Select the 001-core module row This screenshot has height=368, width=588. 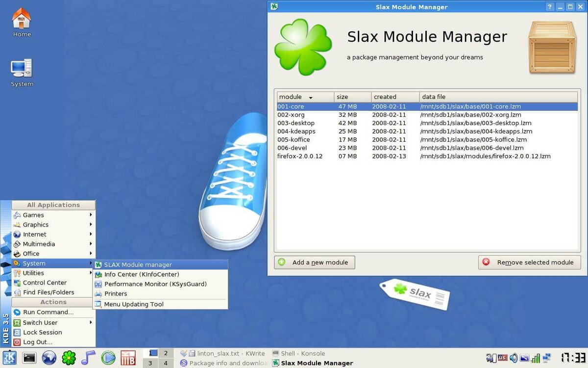click(427, 106)
